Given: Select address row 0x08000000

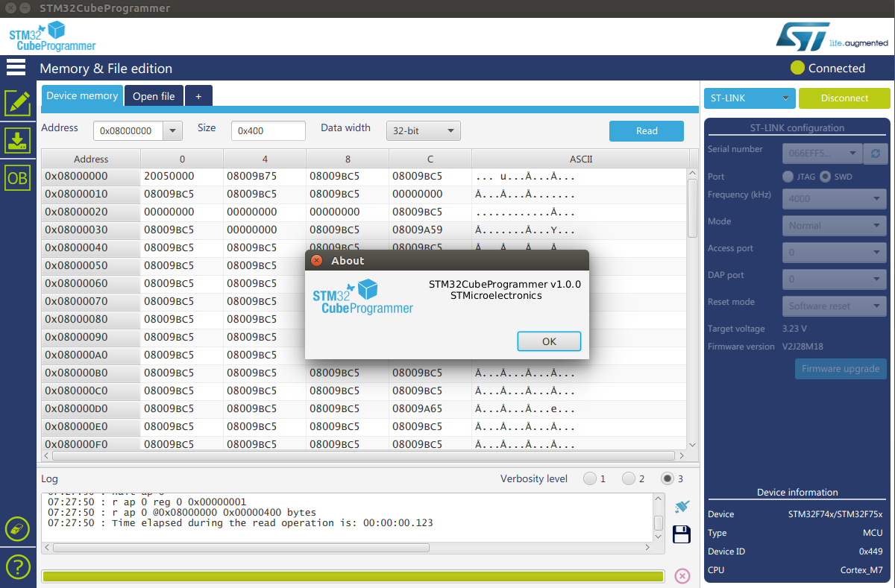Looking at the screenshot, I should [91, 177].
